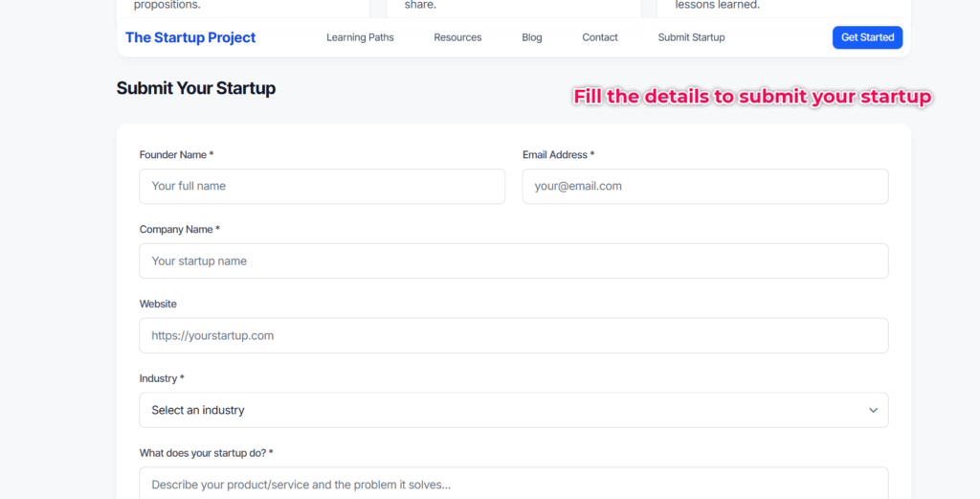Click the Get Started button
Screen dimensions: 980x499
pyautogui.click(x=867, y=37)
